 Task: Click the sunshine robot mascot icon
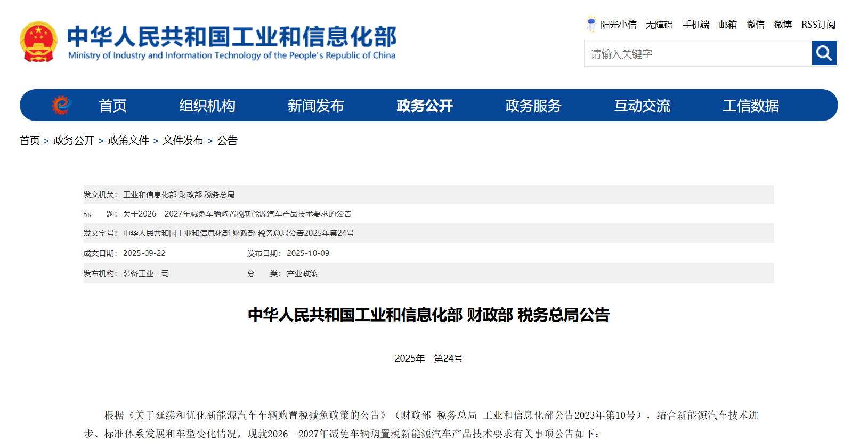click(591, 24)
